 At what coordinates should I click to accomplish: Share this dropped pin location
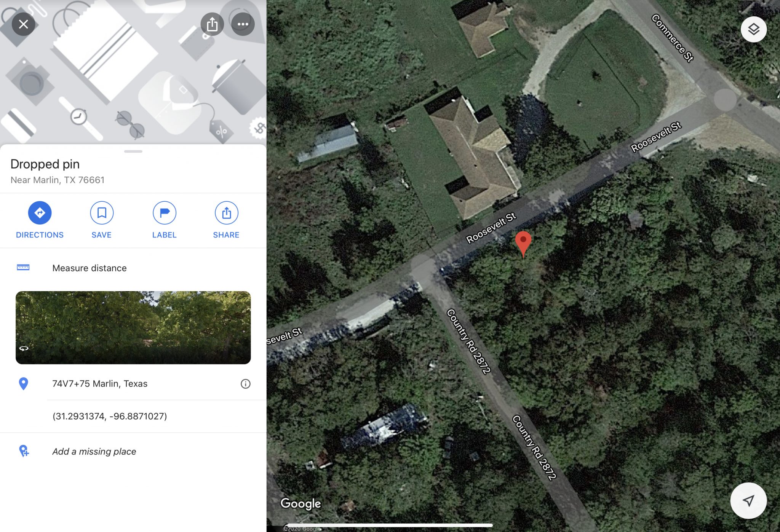[x=226, y=220]
